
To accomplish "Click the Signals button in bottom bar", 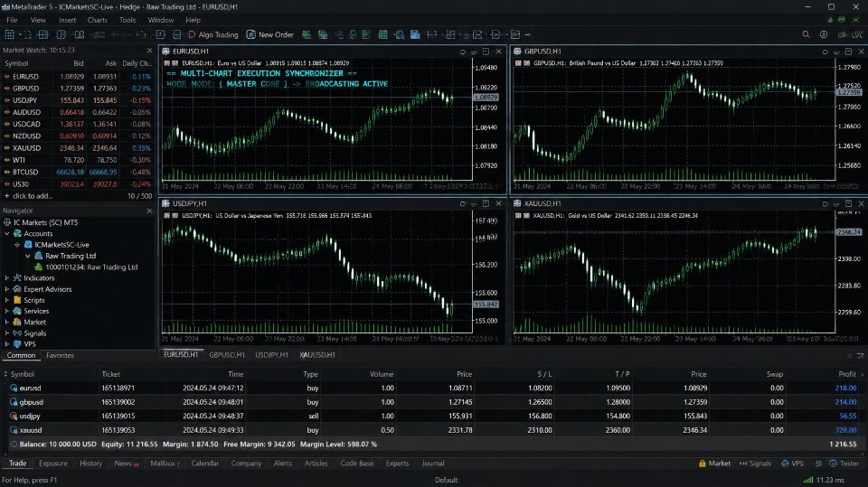I will tap(755, 464).
